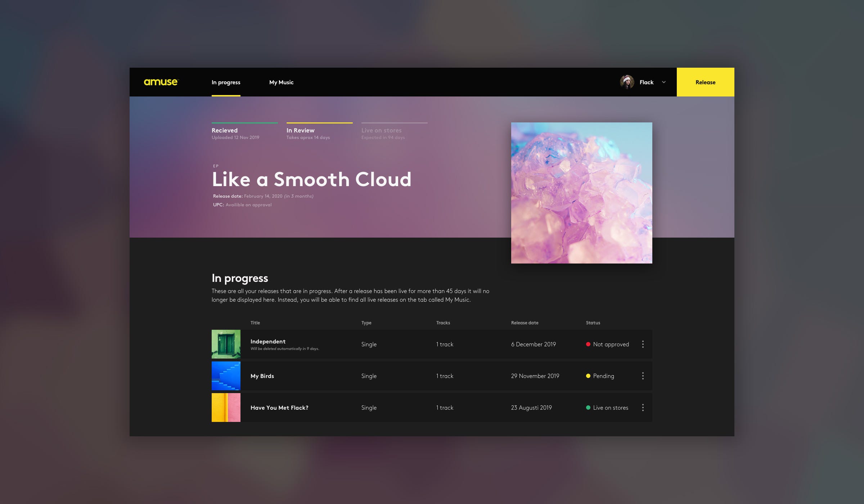Click the options icon for My Birds release

pyautogui.click(x=643, y=375)
